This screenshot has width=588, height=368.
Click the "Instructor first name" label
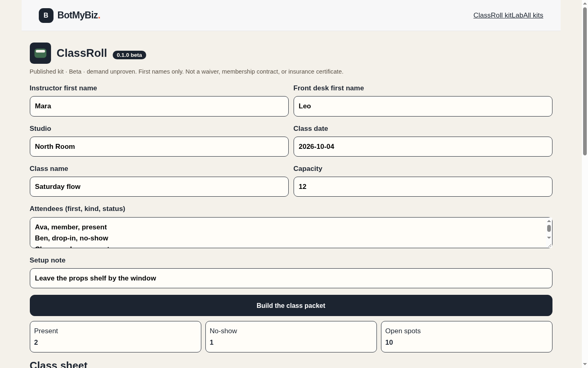click(63, 88)
